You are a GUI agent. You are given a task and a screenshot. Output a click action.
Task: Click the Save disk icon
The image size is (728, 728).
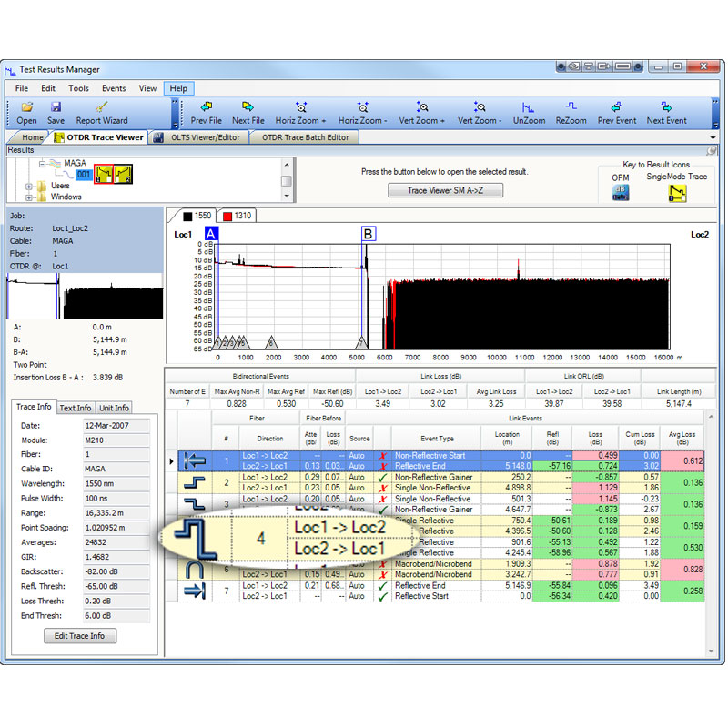(x=56, y=107)
